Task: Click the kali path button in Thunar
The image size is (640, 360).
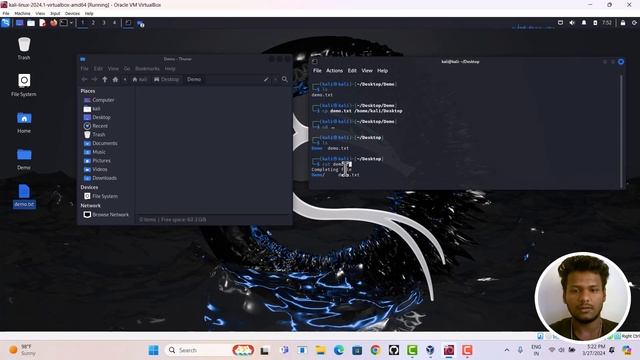Action: click(140, 79)
